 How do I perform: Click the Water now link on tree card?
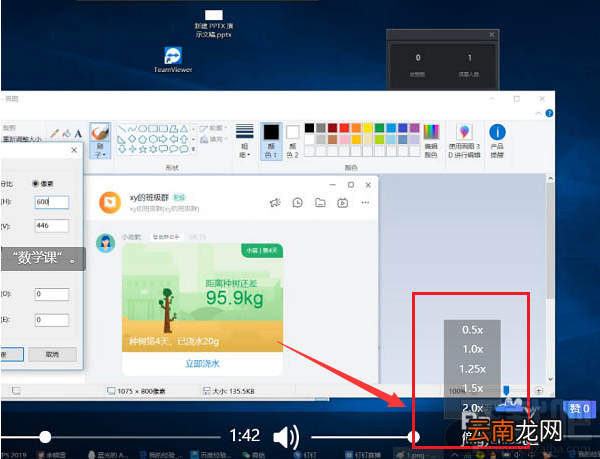(202, 364)
